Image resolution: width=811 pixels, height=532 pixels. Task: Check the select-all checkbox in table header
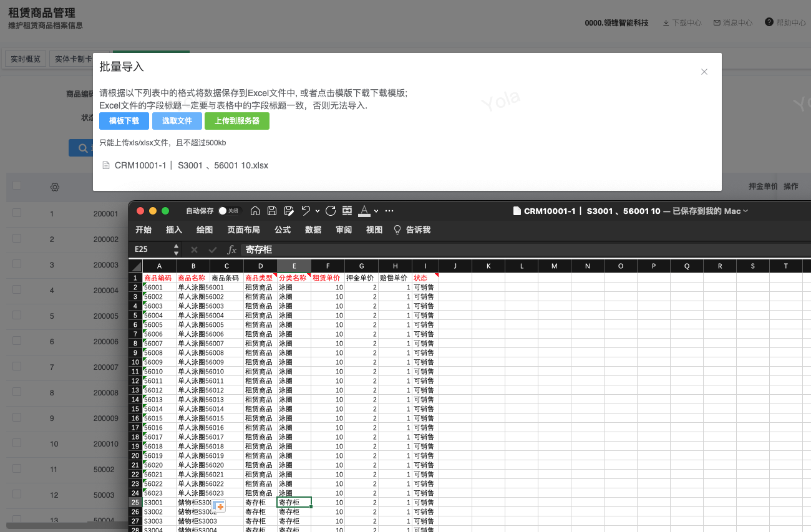[17, 185]
